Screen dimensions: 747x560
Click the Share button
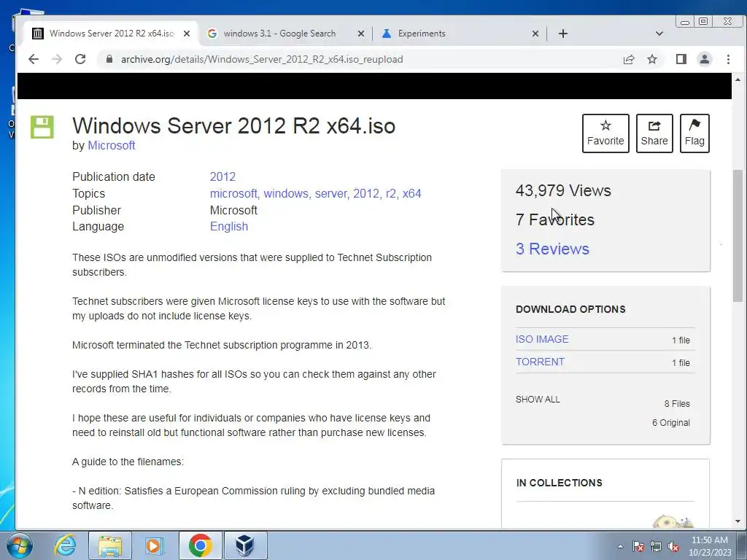point(654,133)
